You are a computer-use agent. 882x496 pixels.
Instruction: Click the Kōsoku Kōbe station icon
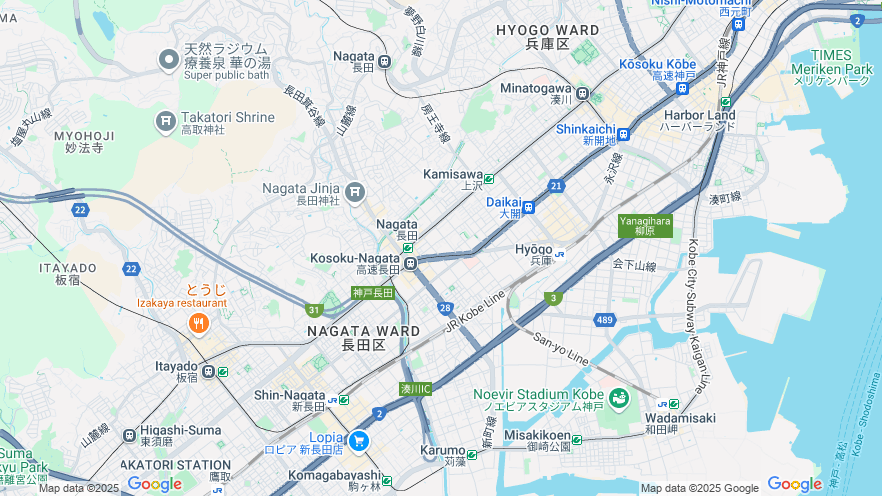pyautogui.click(x=683, y=88)
